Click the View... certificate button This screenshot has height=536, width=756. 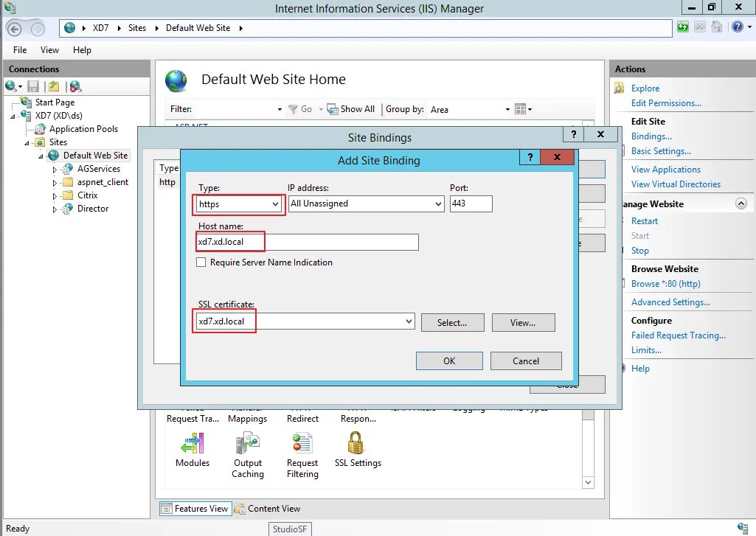523,322
